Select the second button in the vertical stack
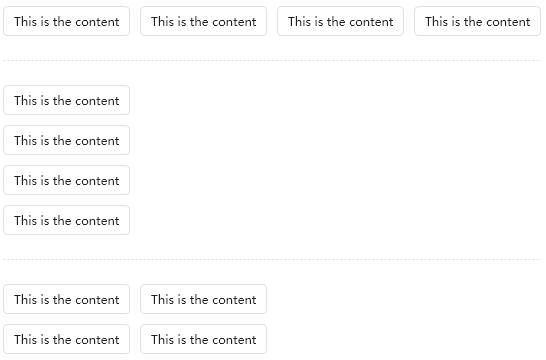 pyautogui.click(x=67, y=140)
